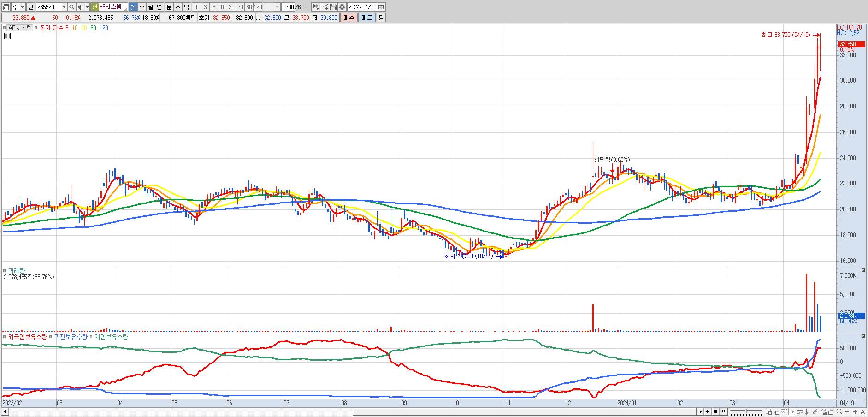Click the date field 2024/04/19
868x417 pixels.
click(362, 7)
